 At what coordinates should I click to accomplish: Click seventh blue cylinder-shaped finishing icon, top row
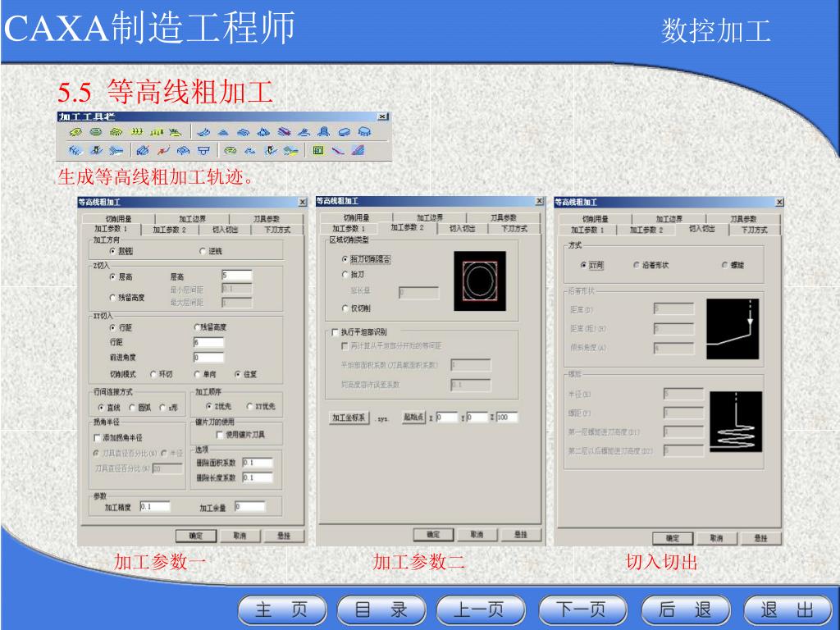(x=323, y=132)
